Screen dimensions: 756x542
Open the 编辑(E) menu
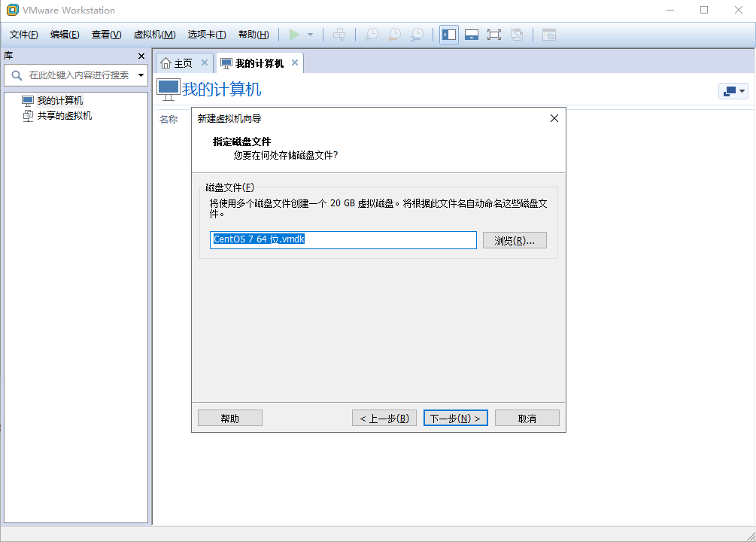pos(65,35)
